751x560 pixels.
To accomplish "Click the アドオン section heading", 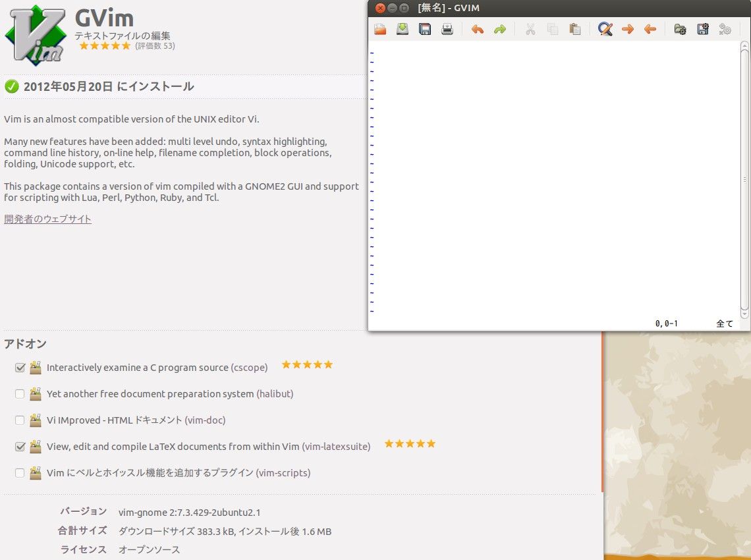I will click(x=26, y=343).
